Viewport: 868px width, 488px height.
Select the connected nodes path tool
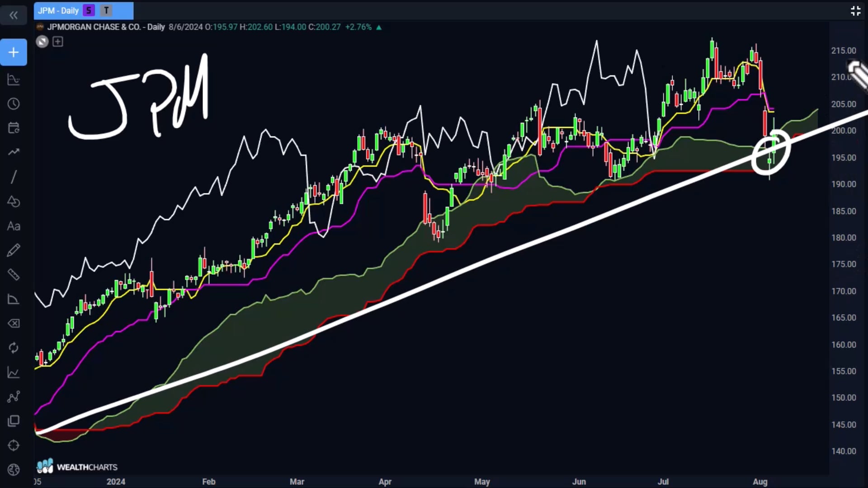[14, 397]
